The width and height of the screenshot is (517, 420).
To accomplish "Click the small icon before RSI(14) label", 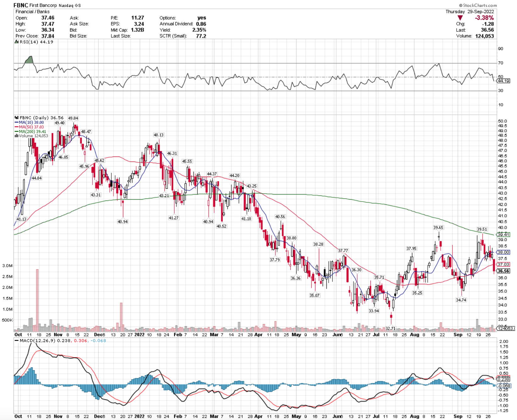I will [17, 42].
